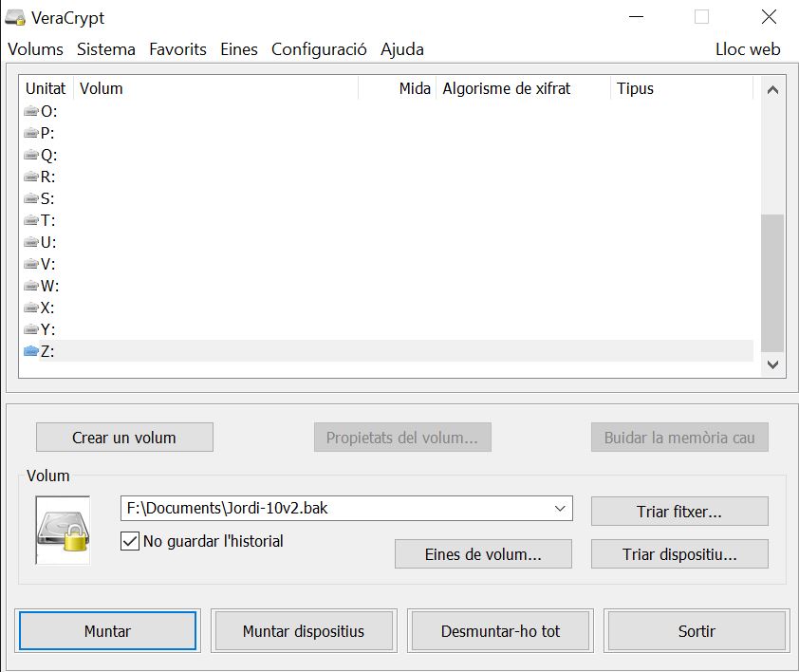Click the VeraCrypt locked-disk logo image
This screenshot has width=799, height=672.
pyautogui.click(x=63, y=531)
